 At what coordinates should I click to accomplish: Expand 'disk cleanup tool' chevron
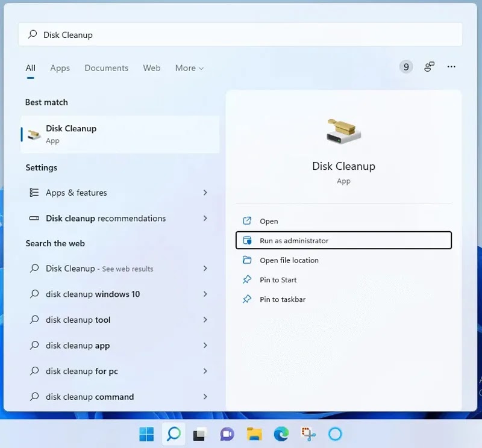pos(205,320)
